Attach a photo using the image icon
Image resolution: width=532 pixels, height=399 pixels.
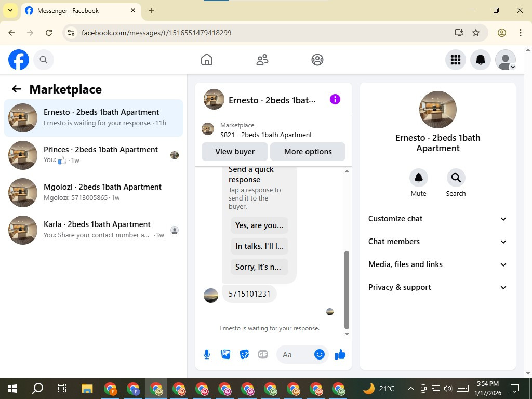225,354
